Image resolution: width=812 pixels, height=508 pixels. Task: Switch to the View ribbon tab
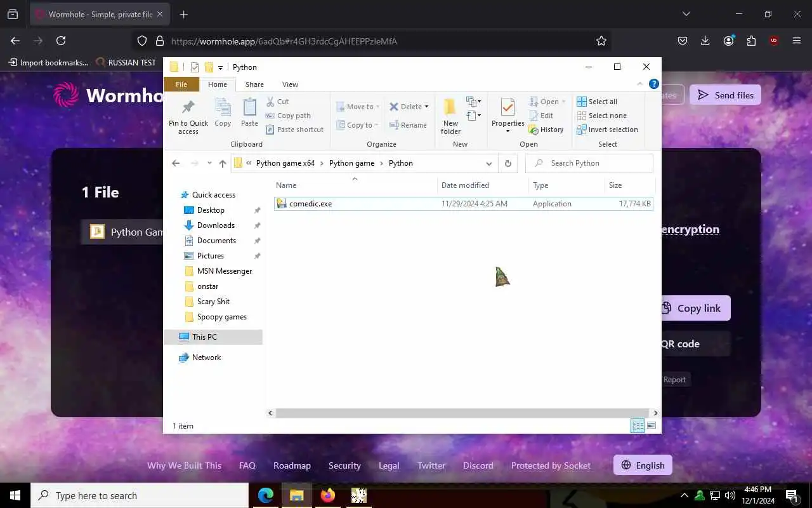[x=290, y=84]
